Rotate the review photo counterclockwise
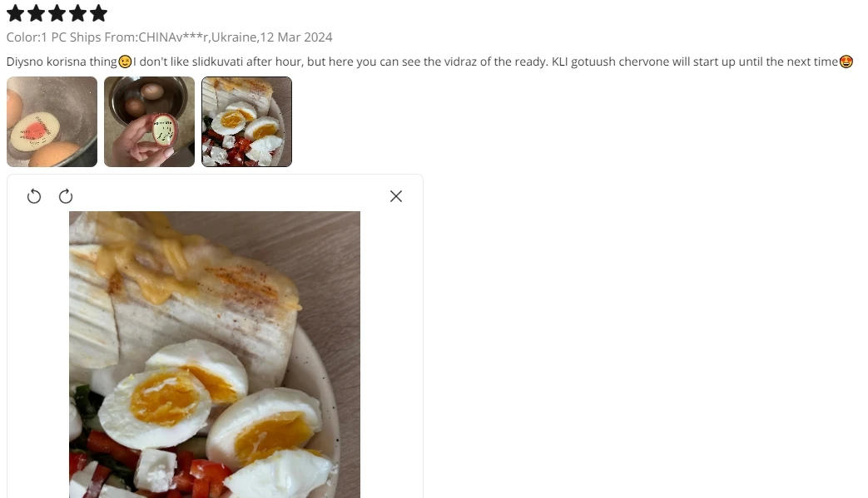Viewport: 868px width, 498px height. (x=34, y=196)
